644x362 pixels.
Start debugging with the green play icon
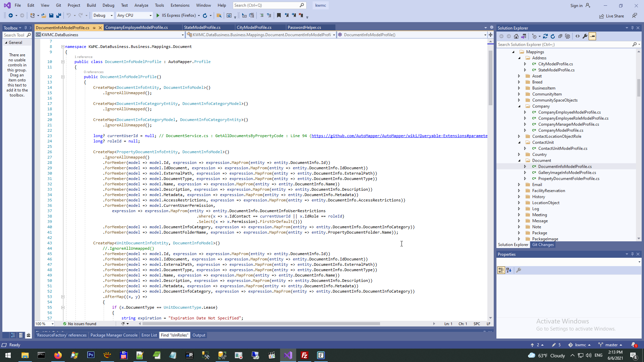pos(158,15)
